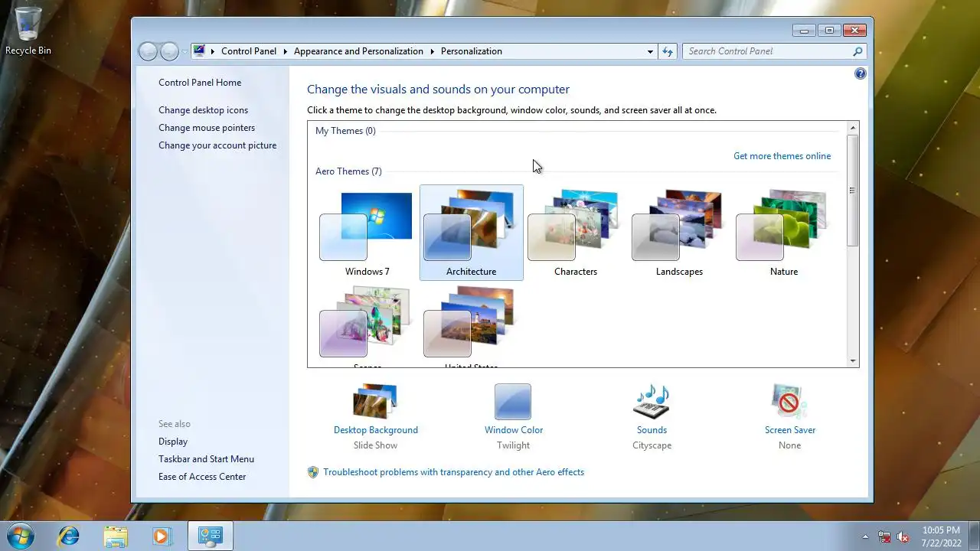Click the shield icon beside Troubleshoot link
The image size is (980, 551).
pos(312,472)
